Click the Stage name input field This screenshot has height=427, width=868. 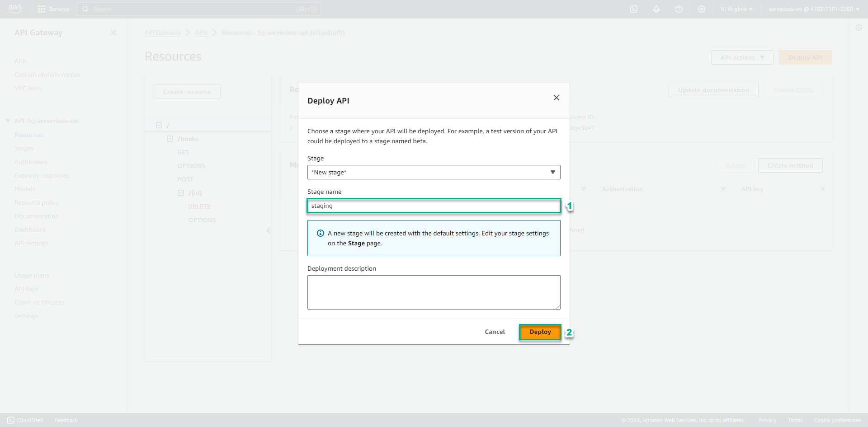[434, 206]
